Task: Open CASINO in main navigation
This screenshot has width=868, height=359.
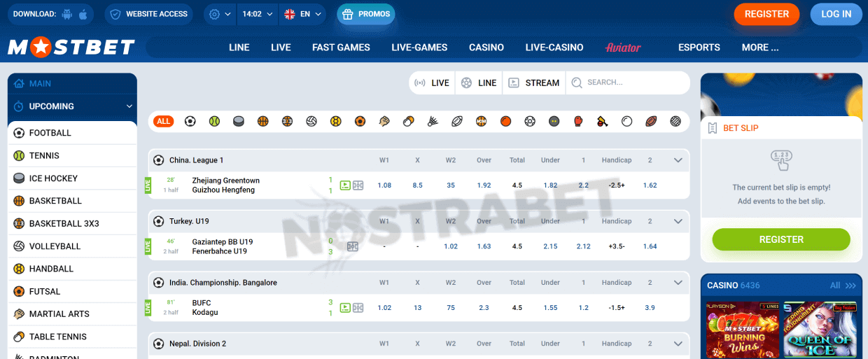Action: [x=486, y=48]
